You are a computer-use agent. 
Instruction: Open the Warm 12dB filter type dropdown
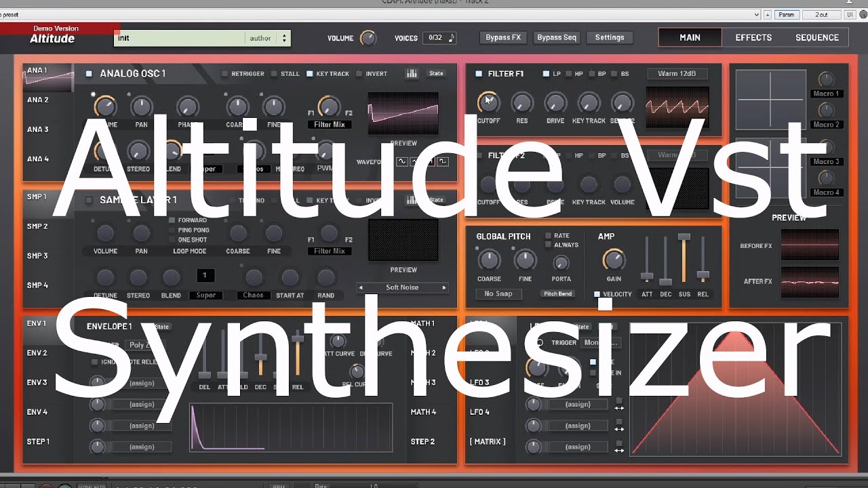(677, 73)
